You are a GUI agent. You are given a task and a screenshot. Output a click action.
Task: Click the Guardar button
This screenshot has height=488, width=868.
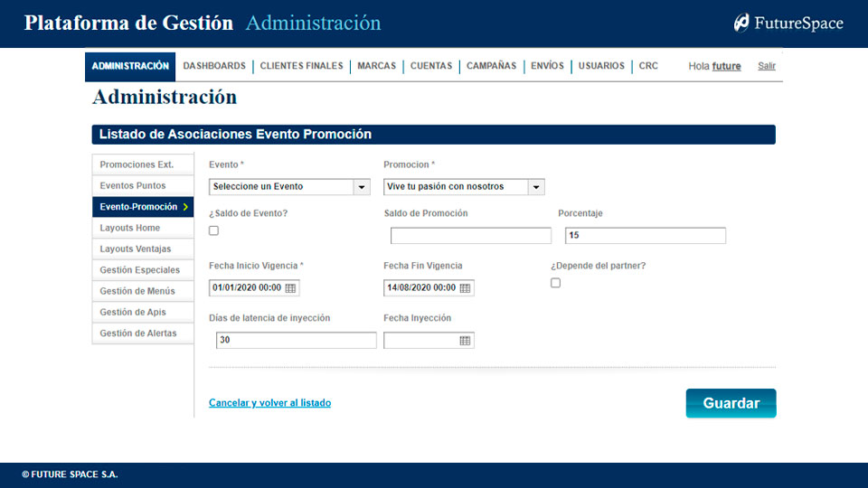coord(731,403)
